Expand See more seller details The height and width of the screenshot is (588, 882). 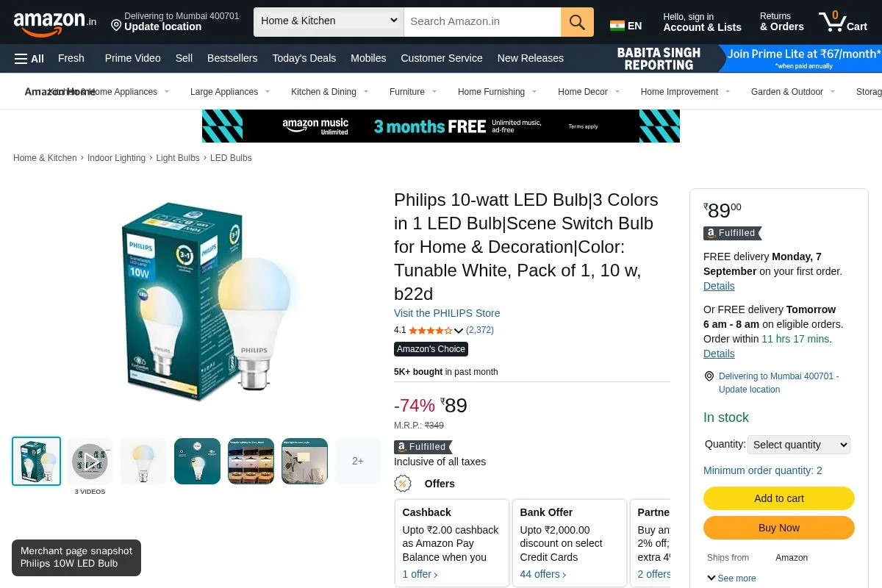(x=731, y=578)
